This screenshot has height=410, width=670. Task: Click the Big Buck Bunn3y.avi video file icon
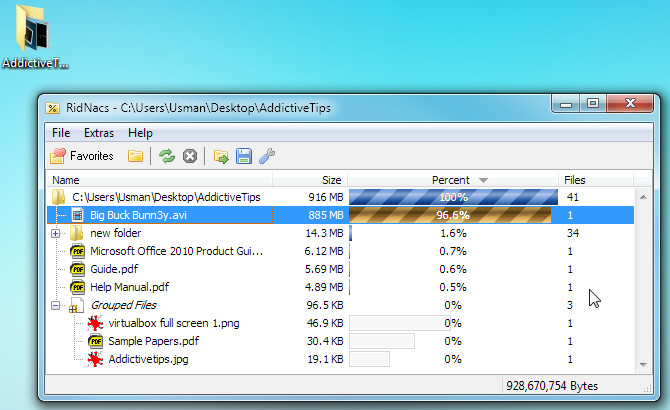point(77,215)
